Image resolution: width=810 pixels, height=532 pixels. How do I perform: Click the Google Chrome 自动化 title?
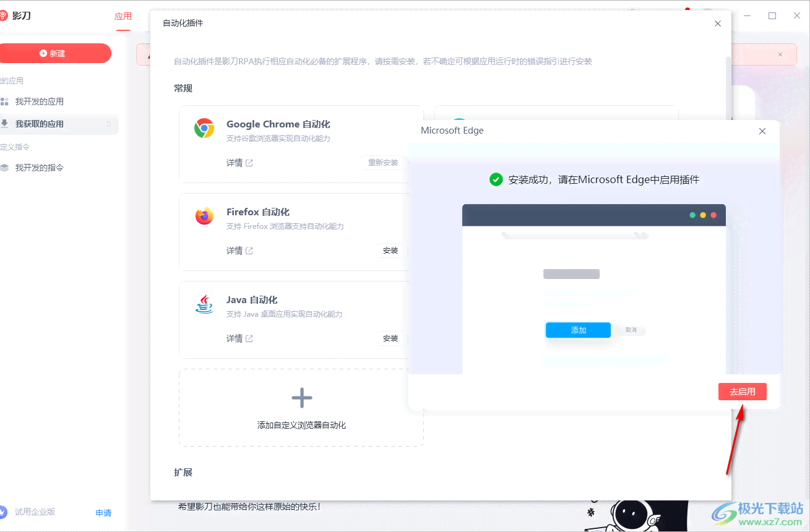(x=278, y=124)
